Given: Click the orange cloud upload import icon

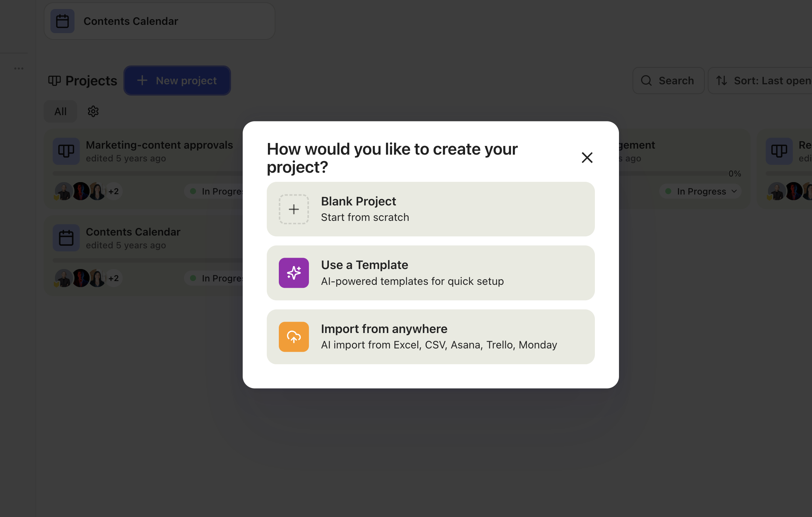Looking at the screenshot, I should pos(293,337).
